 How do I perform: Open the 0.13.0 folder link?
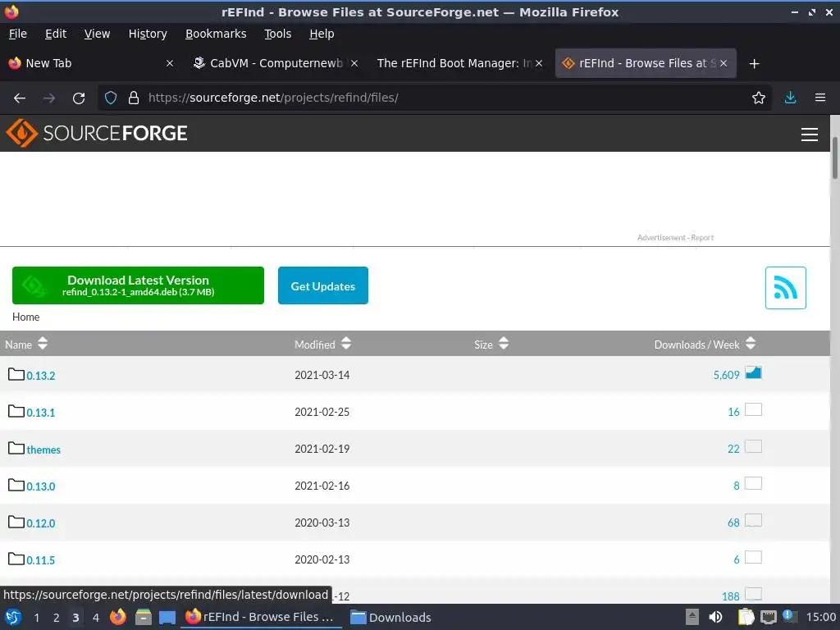41,486
